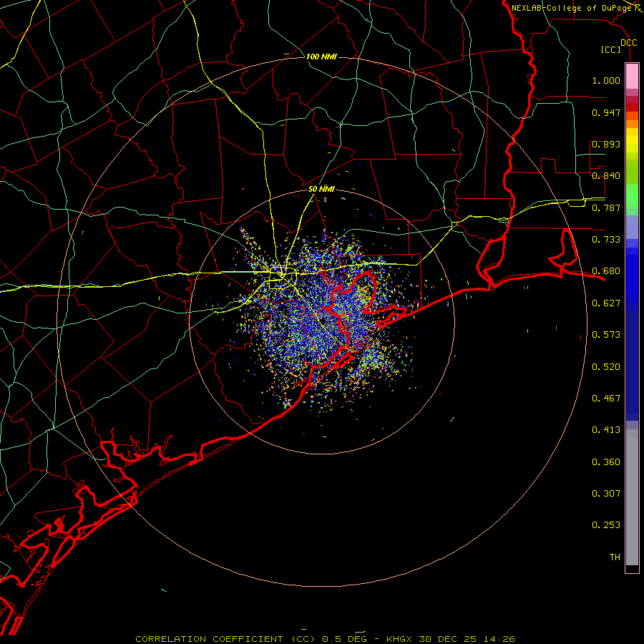This screenshot has width=644, height=644.
Task: Click the TH threshold label in legend
Action: click(x=615, y=557)
